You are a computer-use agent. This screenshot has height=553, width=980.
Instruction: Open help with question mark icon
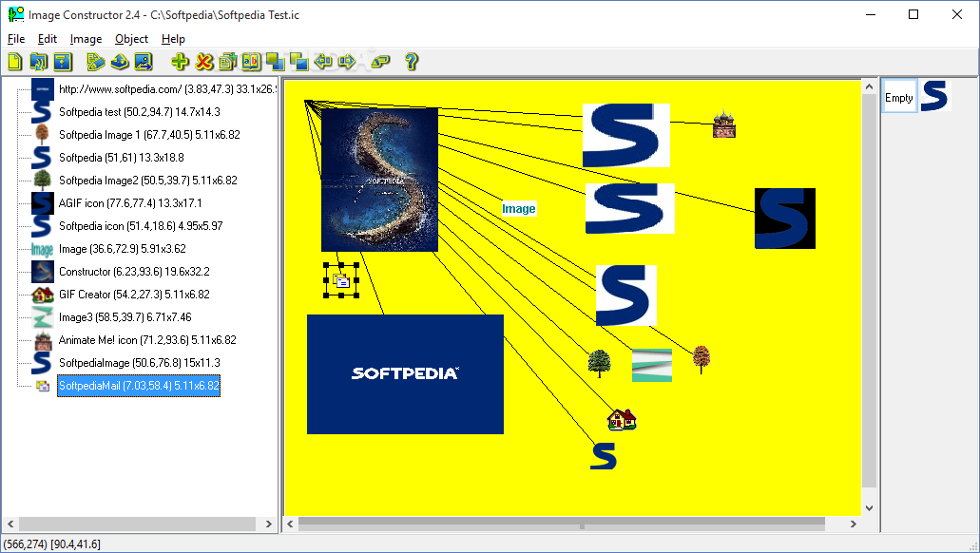pos(412,61)
